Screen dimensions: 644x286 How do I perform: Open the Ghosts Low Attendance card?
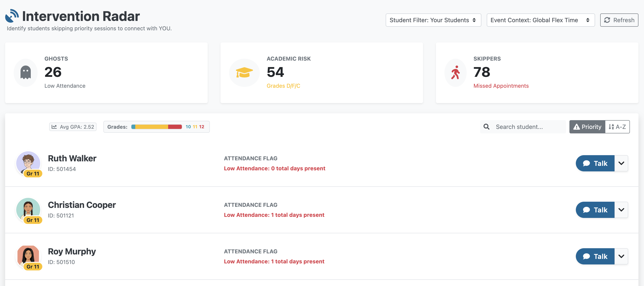point(106,72)
